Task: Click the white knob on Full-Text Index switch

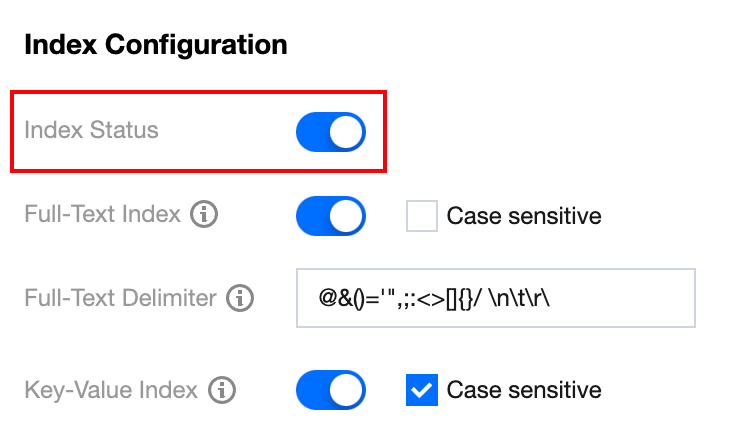Action: click(346, 215)
